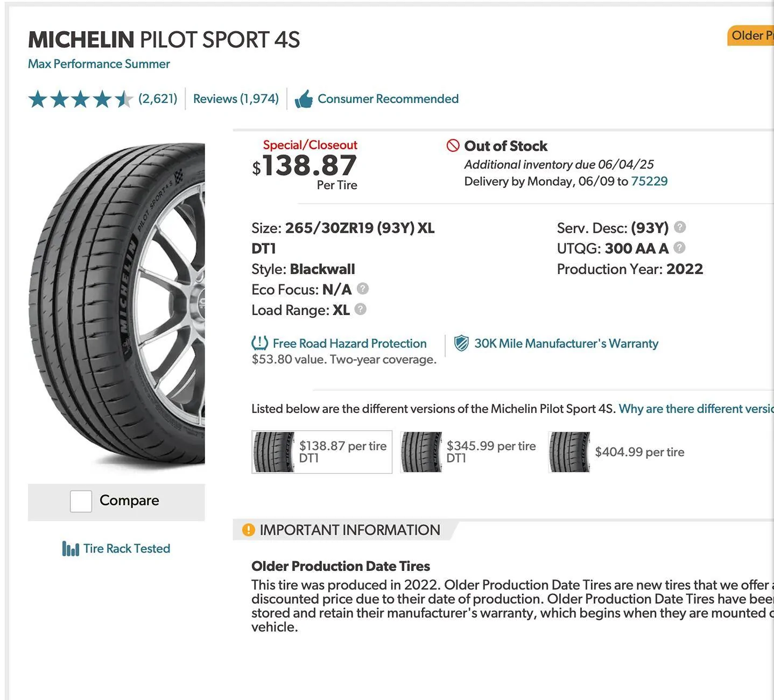The width and height of the screenshot is (774, 700).
Task: Tick the Compare checkbox
Action: pos(81,501)
